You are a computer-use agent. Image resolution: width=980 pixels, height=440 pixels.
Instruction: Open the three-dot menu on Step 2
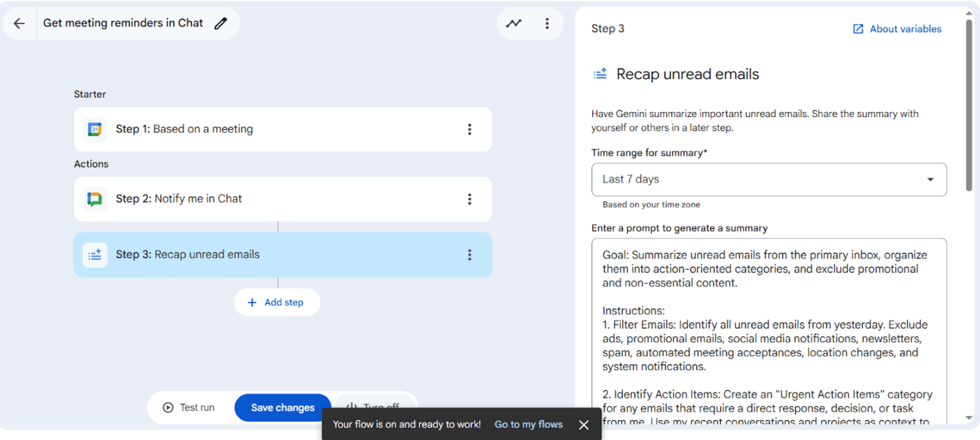point(470,199)
